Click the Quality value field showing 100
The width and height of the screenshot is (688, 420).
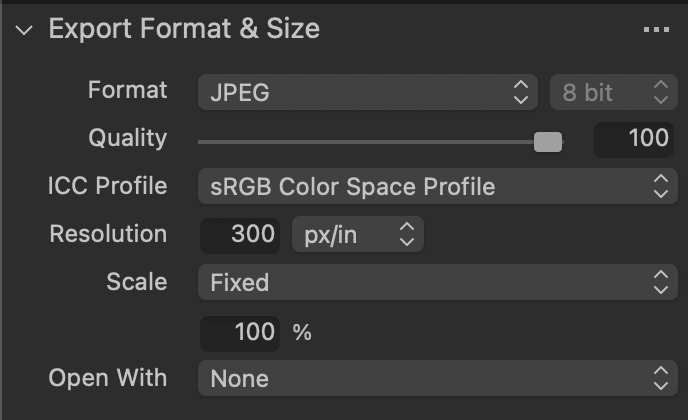(634, 139)
